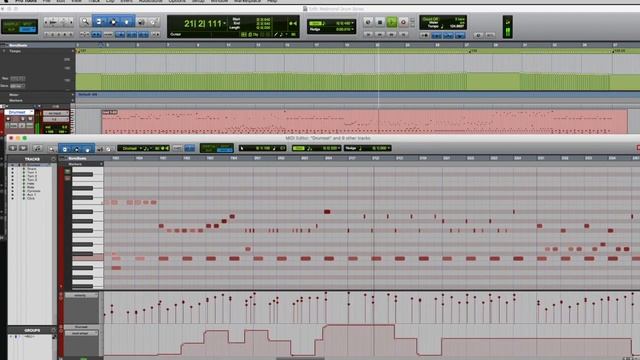Open the Help menu
Screen dimensions: 640x360
click(272, 1)
